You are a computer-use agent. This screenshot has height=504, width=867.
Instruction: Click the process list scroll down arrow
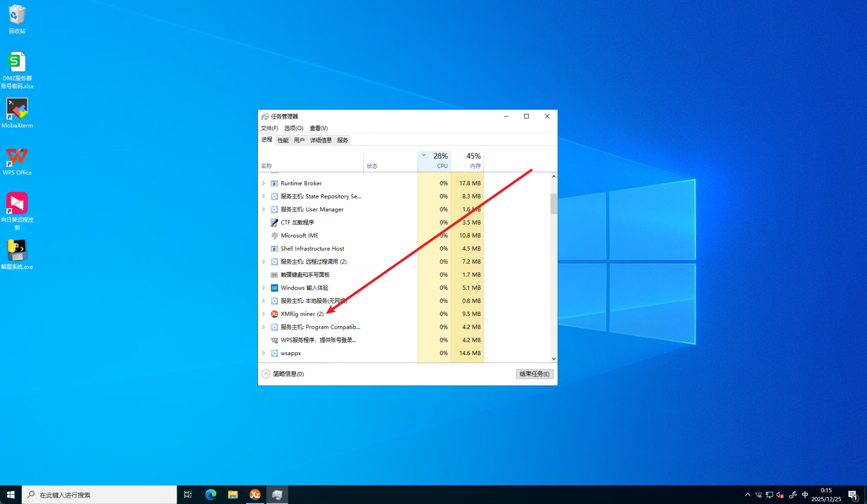coord(554,359)
